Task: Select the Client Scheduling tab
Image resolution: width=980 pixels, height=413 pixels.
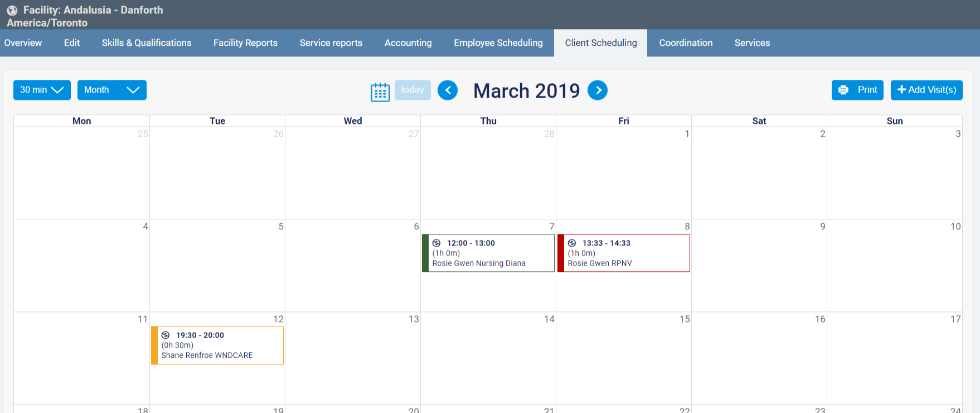Action: click(x=601, y=43)
